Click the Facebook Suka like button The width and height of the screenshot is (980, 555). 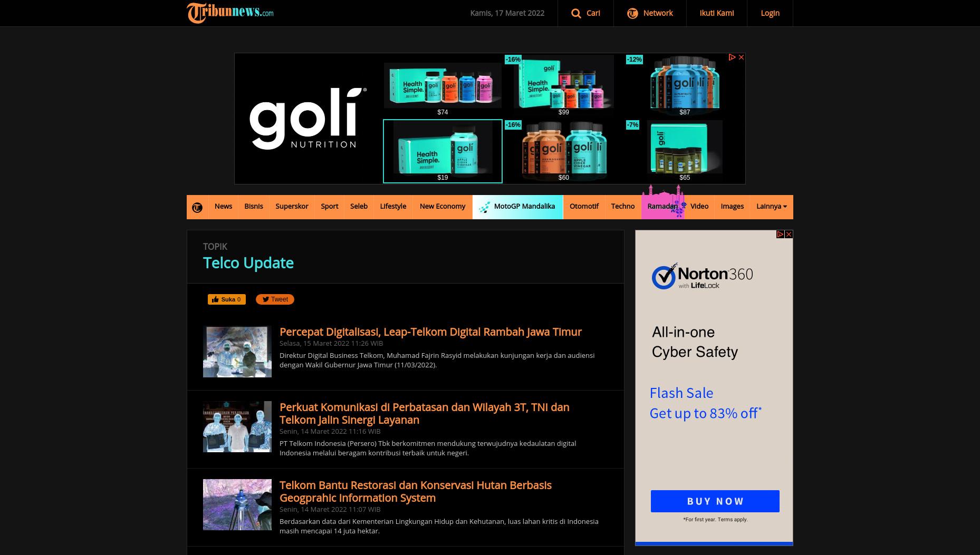click(x=226, y=299)
